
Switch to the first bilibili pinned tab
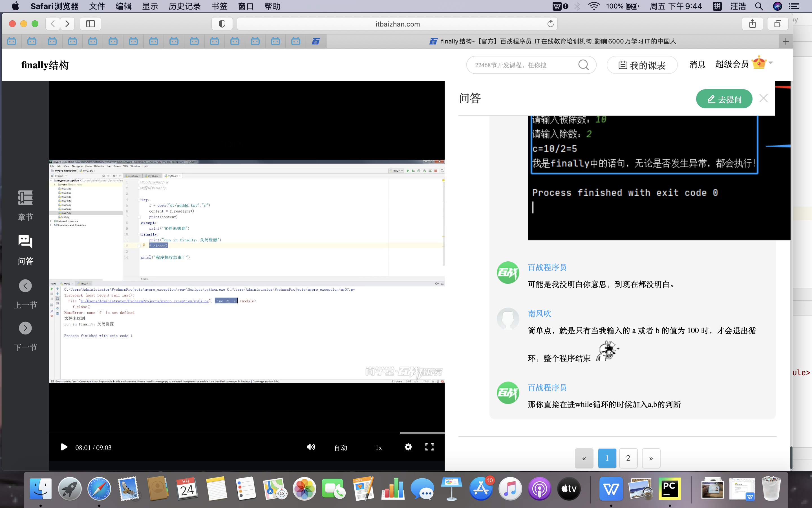[12, 41]
